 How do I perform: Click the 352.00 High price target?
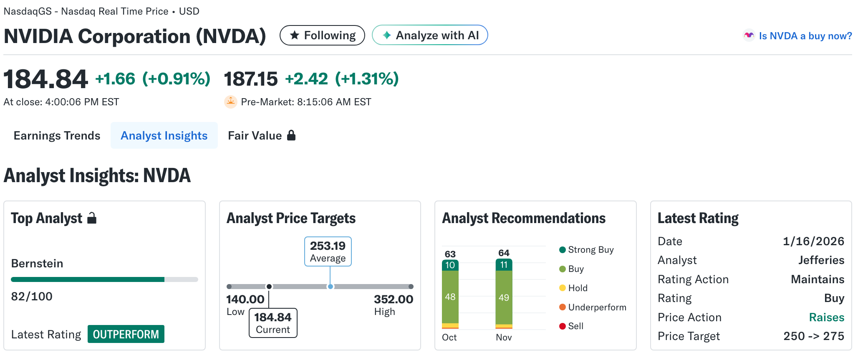click(x=394, y=300)
